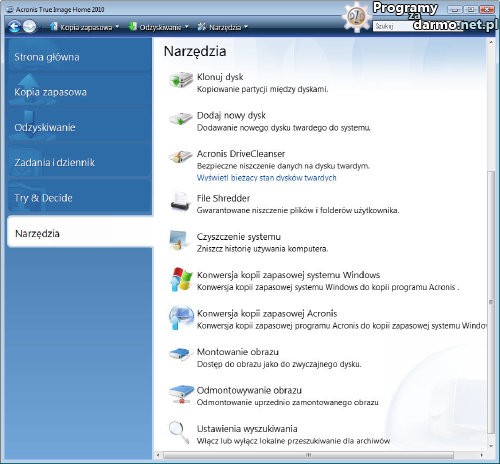Image resolution: width=500 pixels, height=464 pixels.
Task: Select Odzyskiwanie in sidebar
Action: click(x=79, y=127)
